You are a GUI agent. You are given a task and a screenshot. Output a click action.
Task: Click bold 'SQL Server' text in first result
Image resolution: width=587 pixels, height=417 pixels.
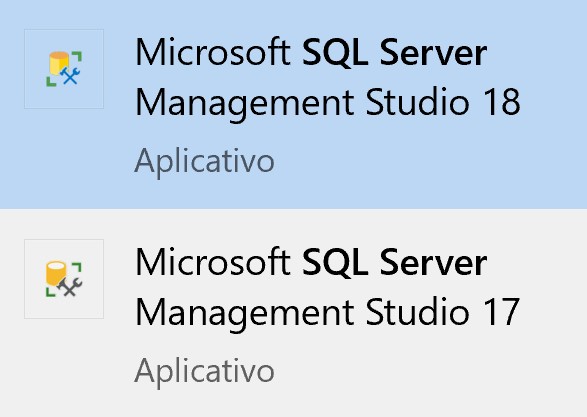(x=395, y=53)
